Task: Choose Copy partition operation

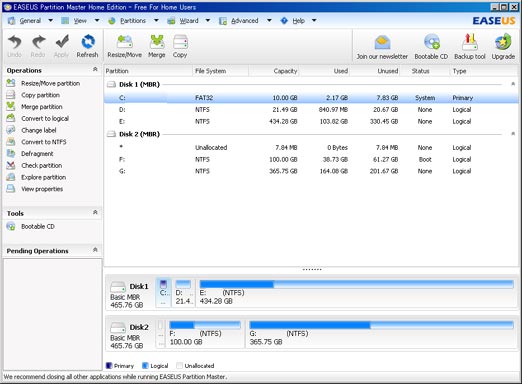Action: (40, 95)
